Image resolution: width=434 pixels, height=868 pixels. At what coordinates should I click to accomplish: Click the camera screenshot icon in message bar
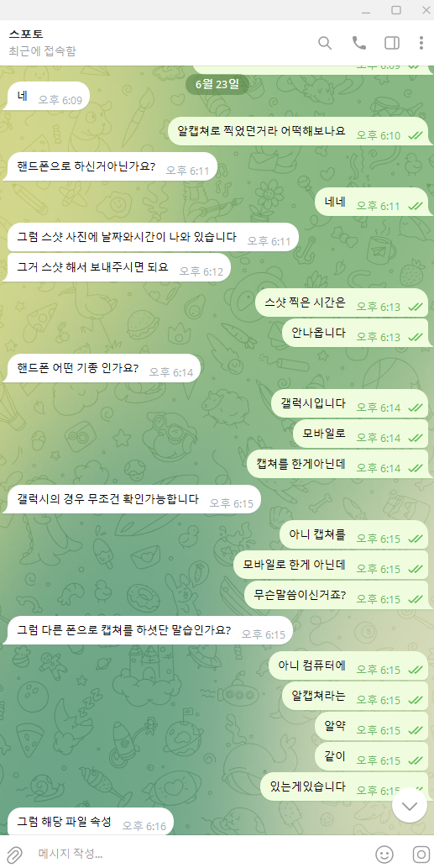[x=421, y=854]
